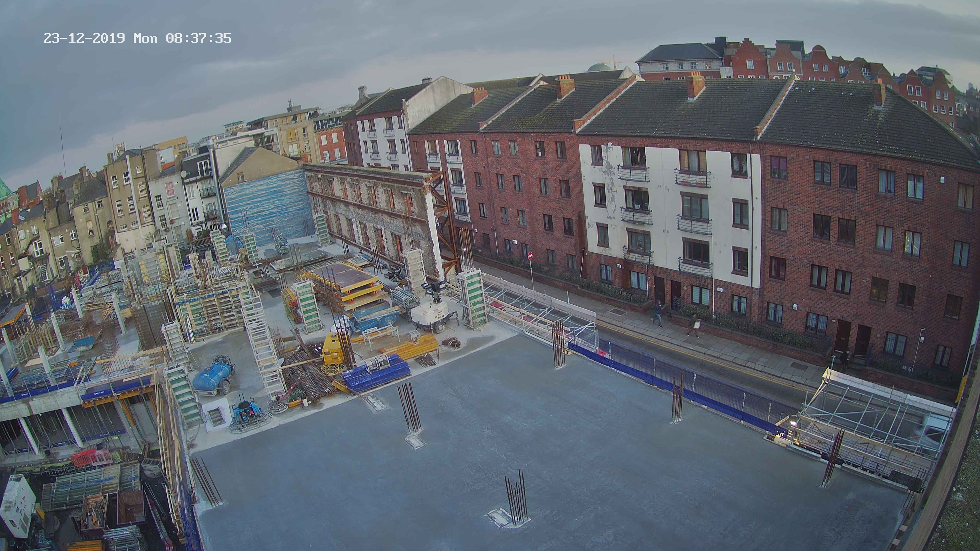Click the date 23-12-2019 in timestamp overlay

point(84,38)
